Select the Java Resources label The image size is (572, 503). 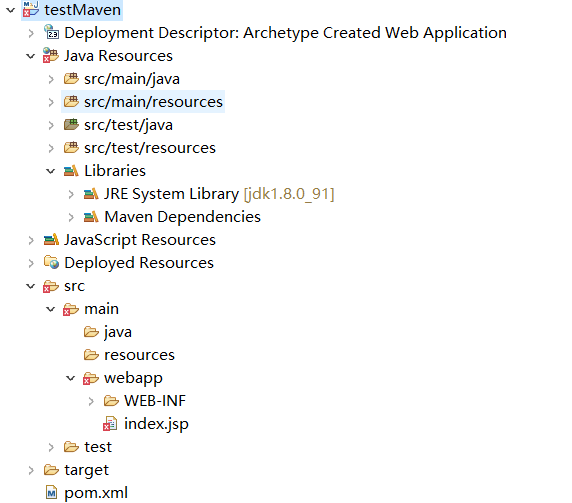click(118, 56)
